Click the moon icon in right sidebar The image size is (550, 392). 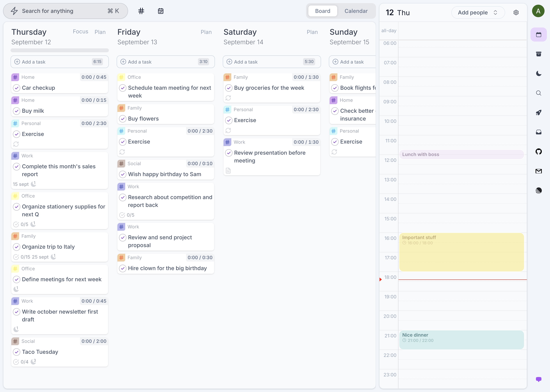539,74
